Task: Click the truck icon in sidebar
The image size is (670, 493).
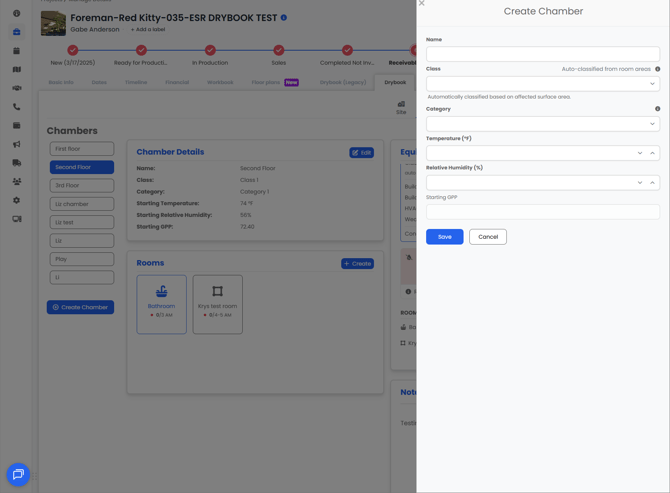Action: 17,163
